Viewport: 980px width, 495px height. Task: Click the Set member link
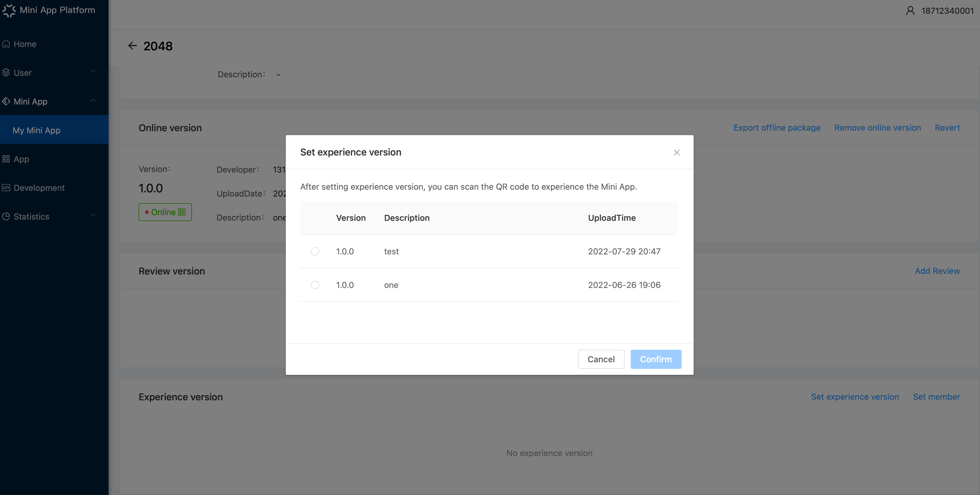(x=936, y=396)
